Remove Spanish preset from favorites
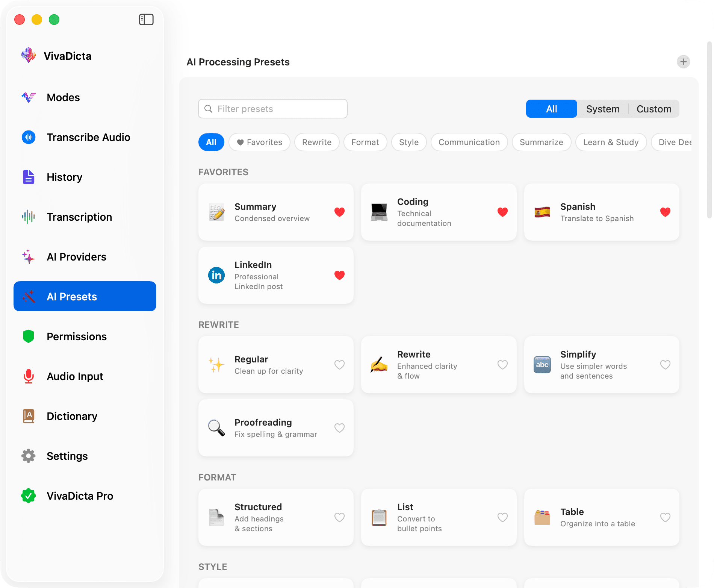Image resolution: width=714 pixels, height=588 pixels. [665, 212]
